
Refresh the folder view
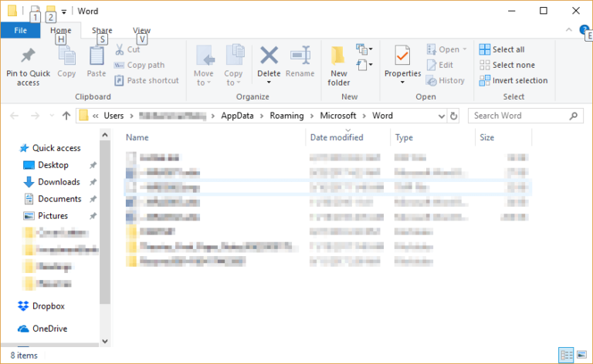pos(453,116)
